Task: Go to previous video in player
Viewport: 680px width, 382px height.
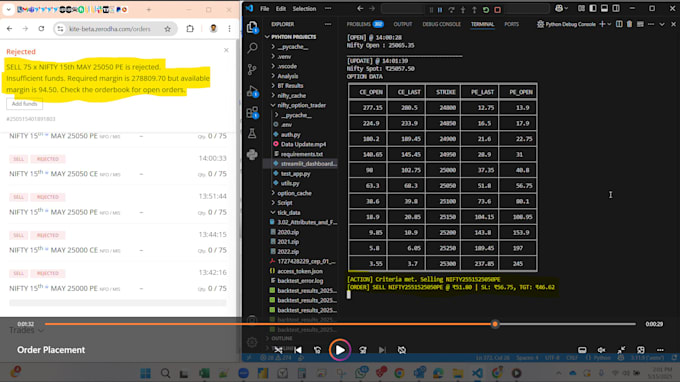Action: (298, 350)
